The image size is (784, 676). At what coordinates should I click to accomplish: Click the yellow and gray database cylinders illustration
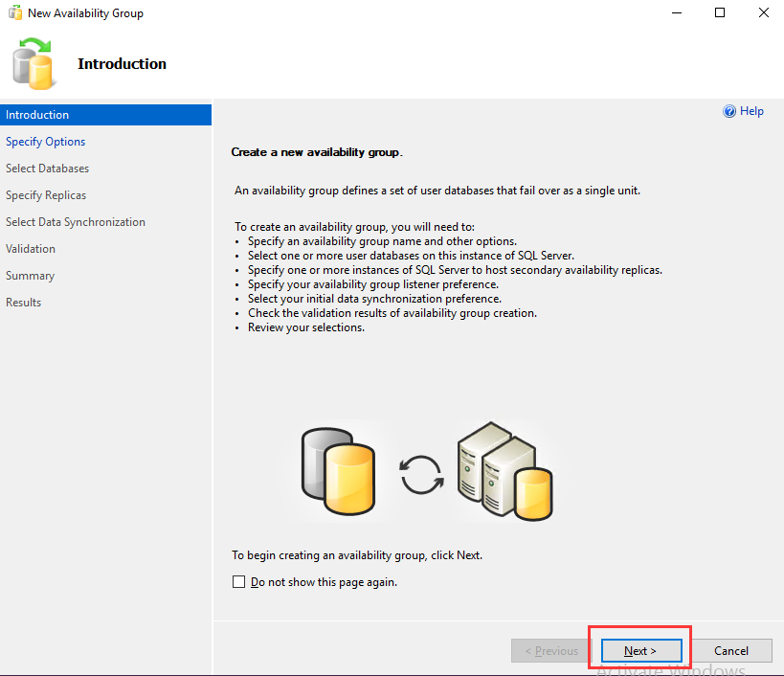point(338,470)
